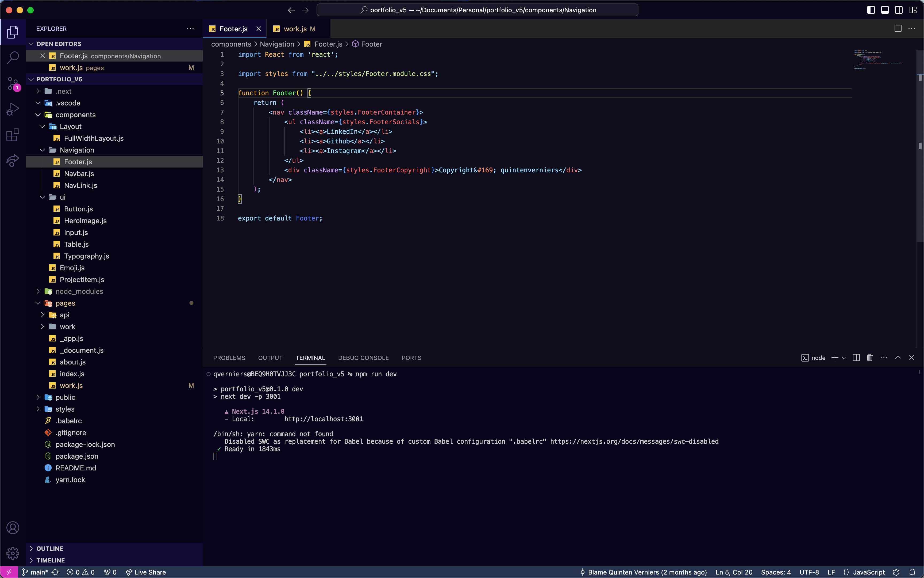924x578 pixels.
Task: Click Ln 5, Col 20 position indicator
Action: click(x=734, y=572)
